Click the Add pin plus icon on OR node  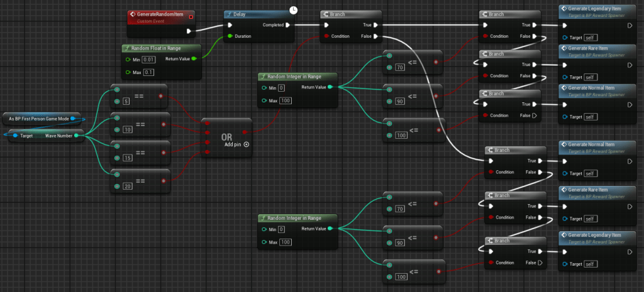point(246,144)
